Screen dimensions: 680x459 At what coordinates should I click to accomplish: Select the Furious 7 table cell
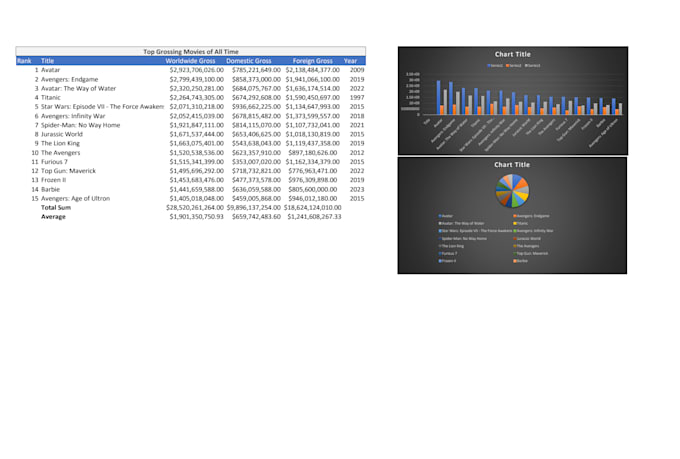coord(54,162)
